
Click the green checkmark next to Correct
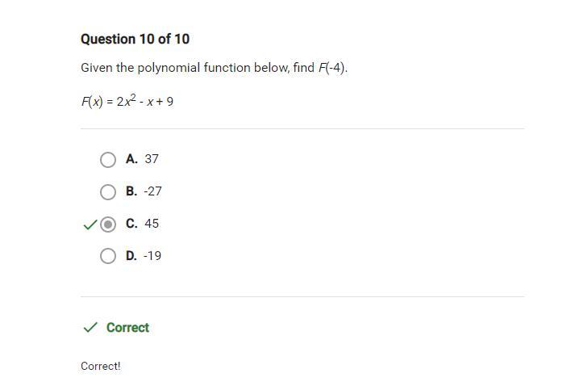[90, 327]
